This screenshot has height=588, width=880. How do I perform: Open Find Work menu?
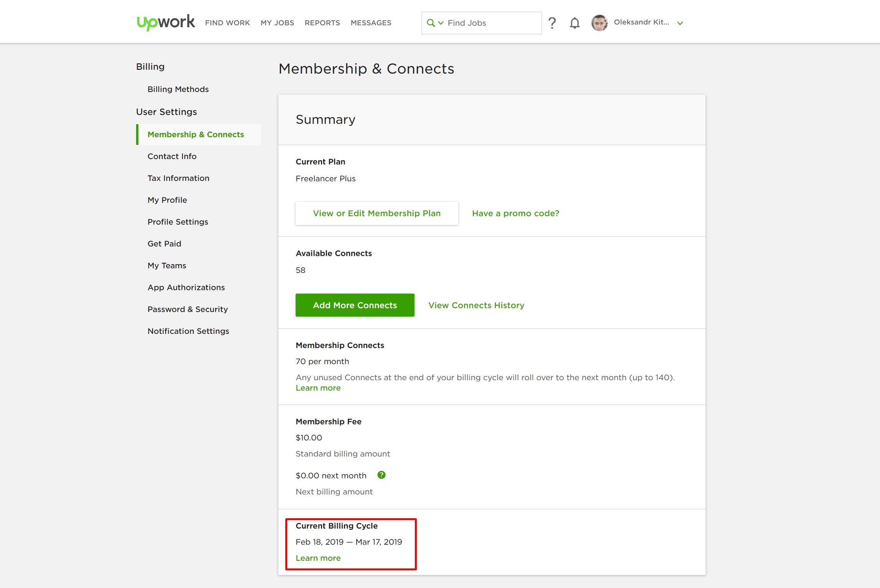[x=227, y=23]
